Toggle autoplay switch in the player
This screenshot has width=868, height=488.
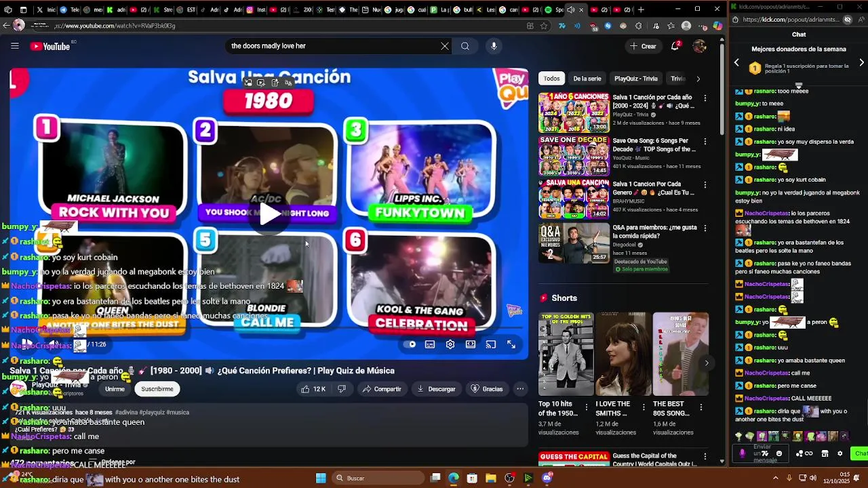[x=410, y=344]
